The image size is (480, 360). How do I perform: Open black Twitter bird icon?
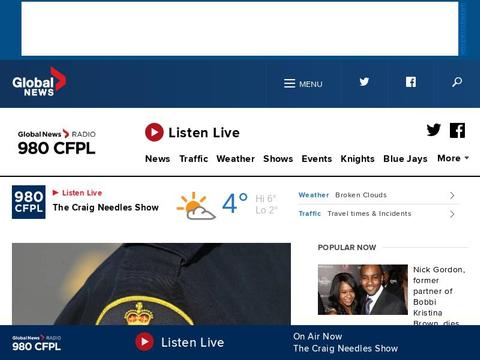[x=434, y=130]
